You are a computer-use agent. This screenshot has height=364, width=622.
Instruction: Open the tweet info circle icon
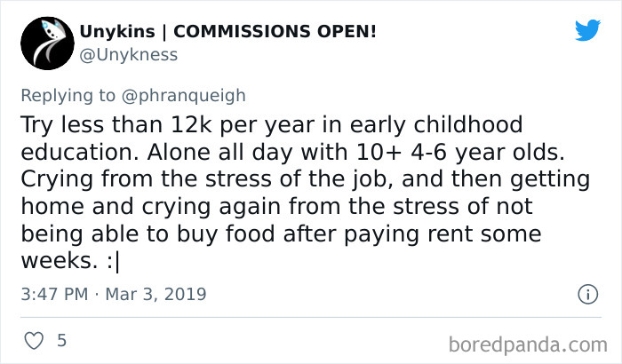click(586, 293)
